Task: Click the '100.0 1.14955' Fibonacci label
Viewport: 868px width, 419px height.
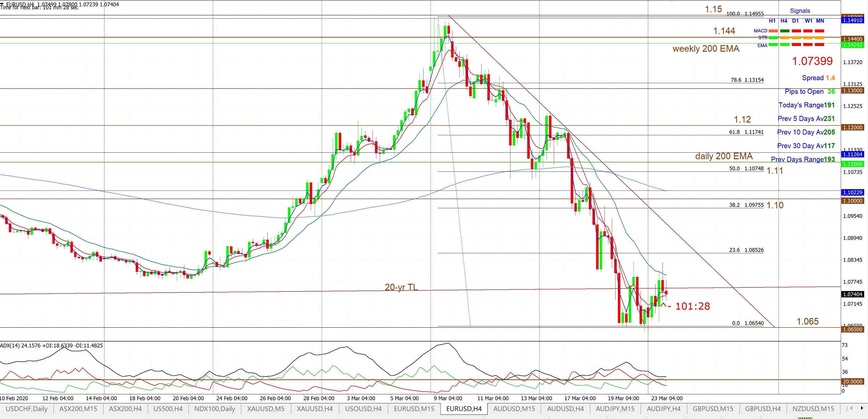Action: coord(745,14)
